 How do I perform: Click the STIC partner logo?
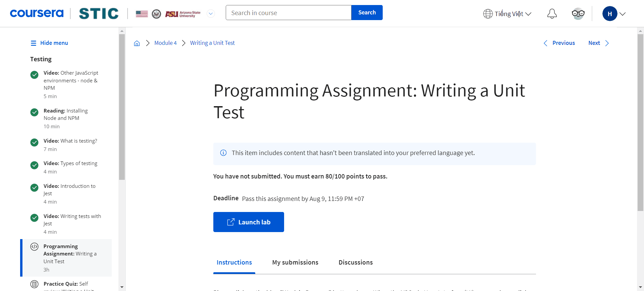(x=99, y=13)
